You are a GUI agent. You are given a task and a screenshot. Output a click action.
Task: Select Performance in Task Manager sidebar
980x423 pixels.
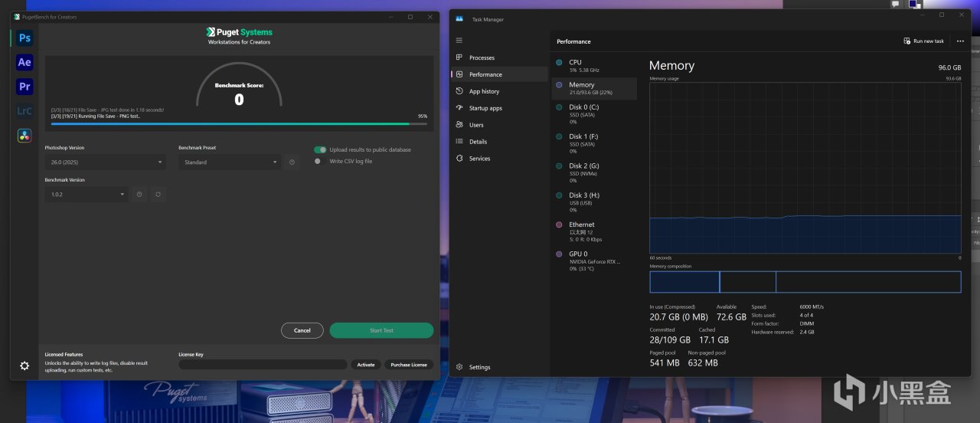[x=499, y=74]
